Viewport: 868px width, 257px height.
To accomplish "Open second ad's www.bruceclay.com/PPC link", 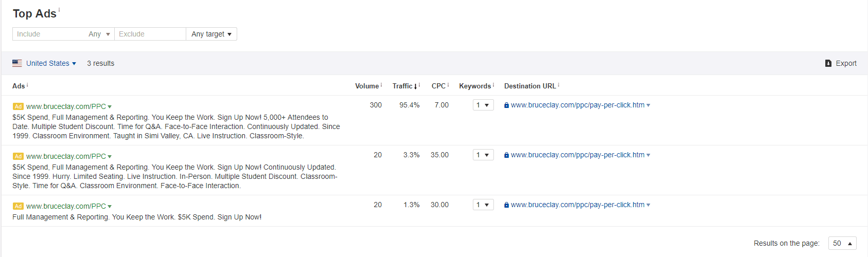I will 66,156.
